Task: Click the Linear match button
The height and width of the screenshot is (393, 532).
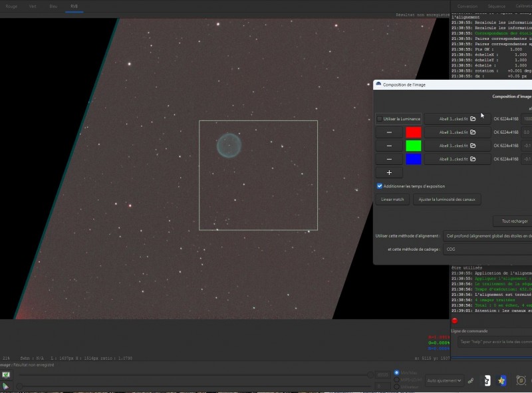Action: point(392,199)
